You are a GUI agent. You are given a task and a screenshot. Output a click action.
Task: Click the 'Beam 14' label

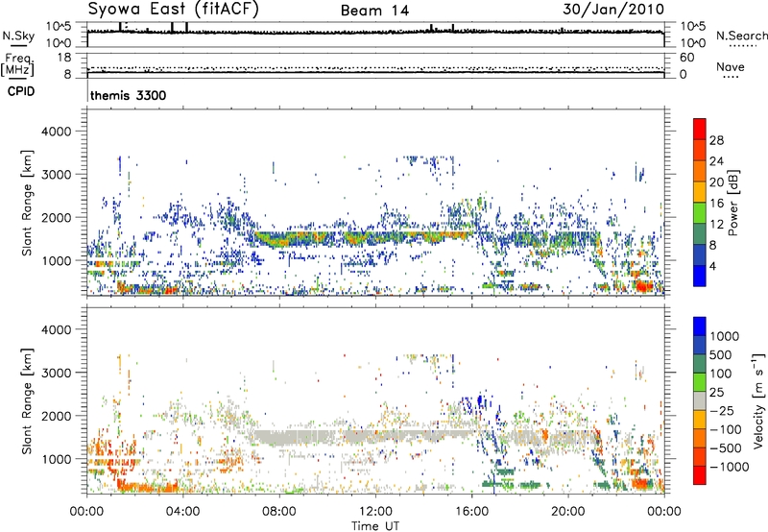coord(374,11)
